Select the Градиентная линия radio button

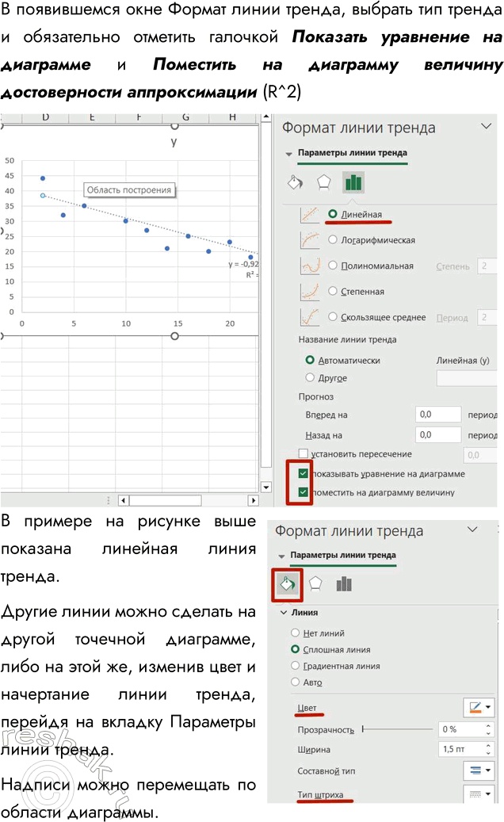tap(296, 666)
